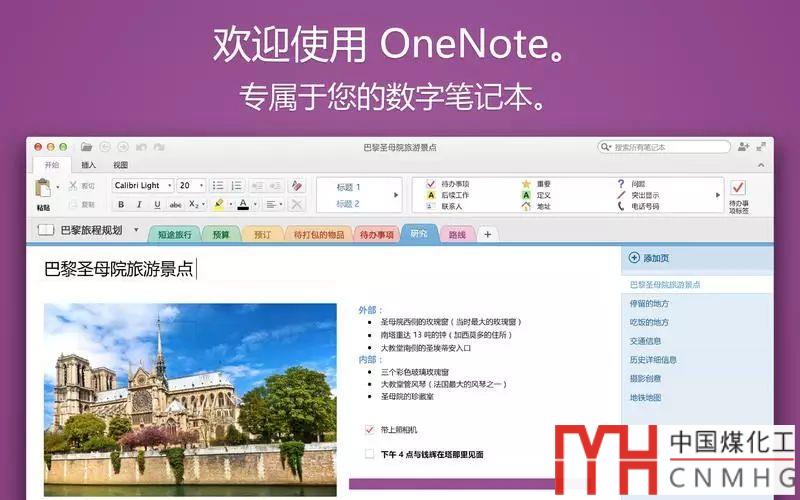Apply the yellow highlight color
This screenshot has width=800, height=500.
[218, 205]
